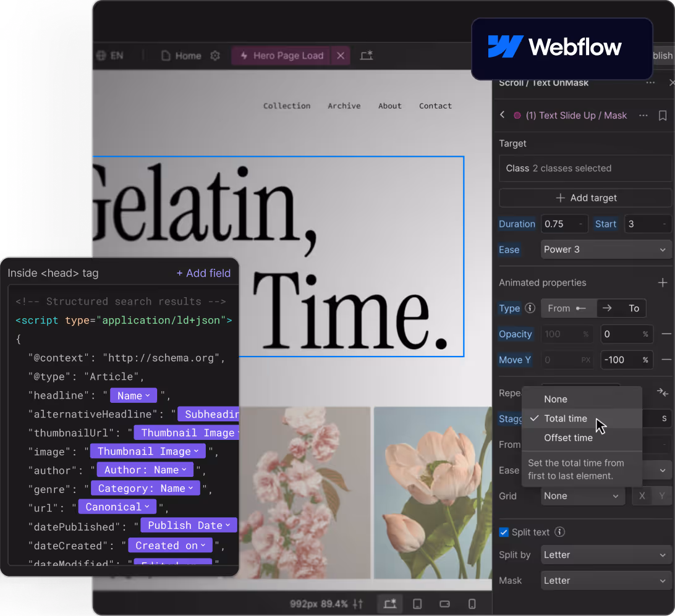Image resolution: width=675 pixels, height=616 pixels.
Task: Open the Name field chip in headline
Action: [134, 396]
